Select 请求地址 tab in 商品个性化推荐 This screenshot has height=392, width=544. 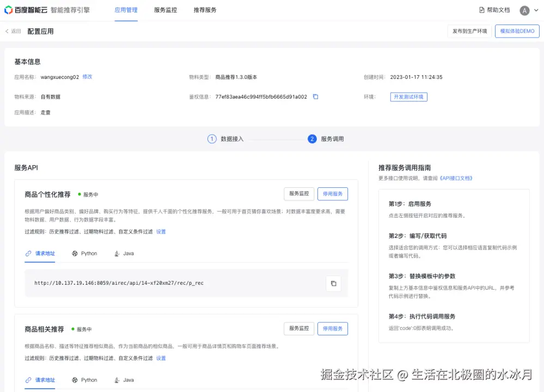pyautogui.click(x=40, y=254)
